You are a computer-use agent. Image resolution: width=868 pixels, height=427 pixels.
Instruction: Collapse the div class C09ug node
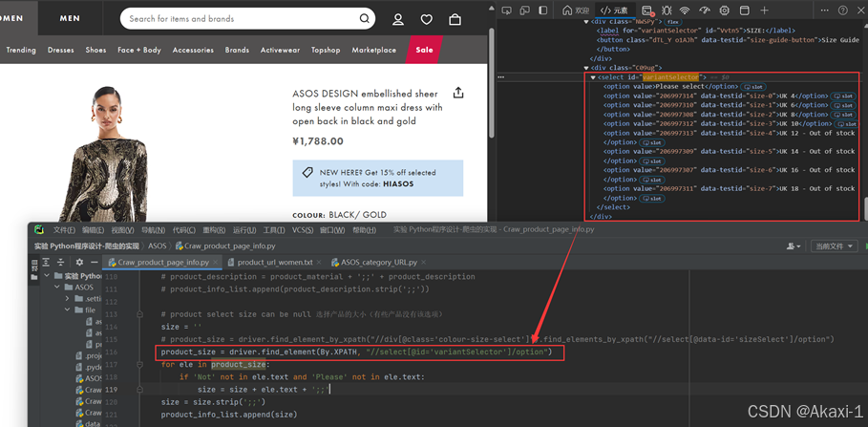(x=586, y=68)
